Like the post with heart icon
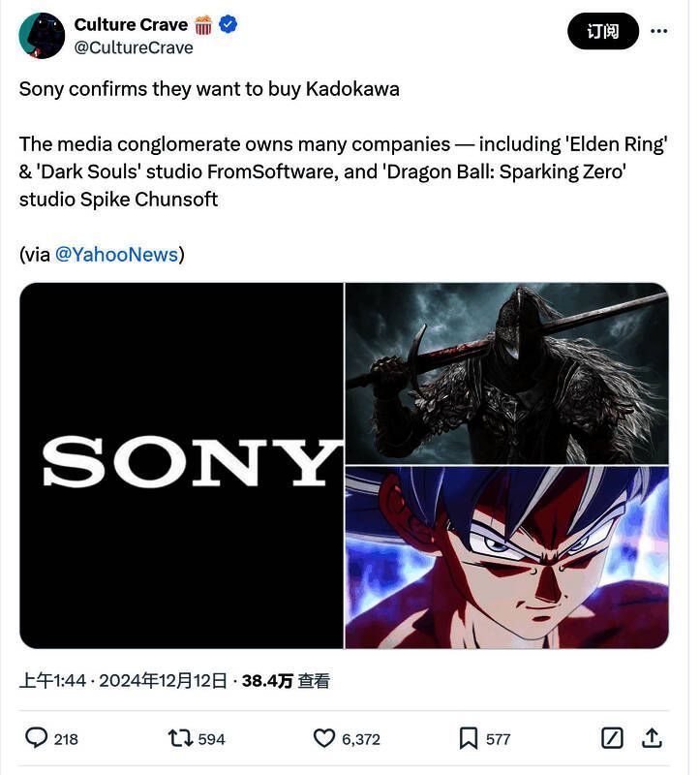Image resolution: width=700 pixels, height=775 pixels. click(324, 738)
